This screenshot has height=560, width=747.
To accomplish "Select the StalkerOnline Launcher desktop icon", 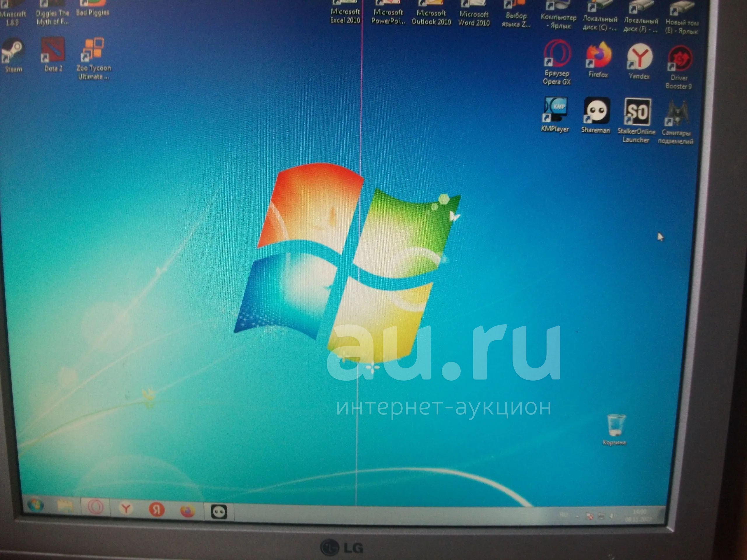I will 636,121.
